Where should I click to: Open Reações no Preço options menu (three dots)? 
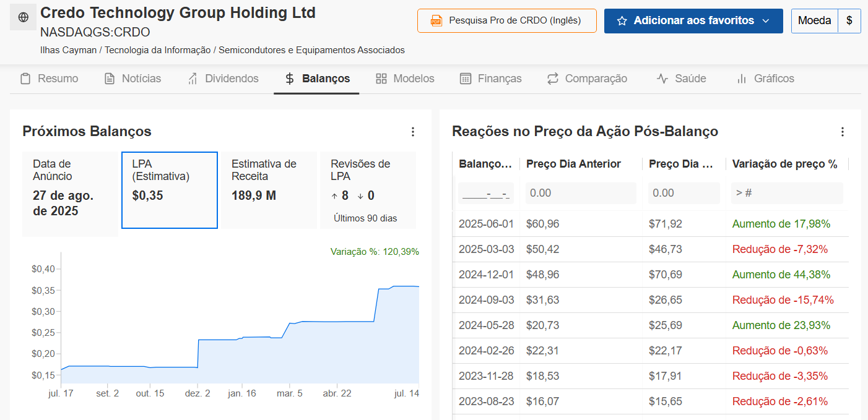point(842,132)
